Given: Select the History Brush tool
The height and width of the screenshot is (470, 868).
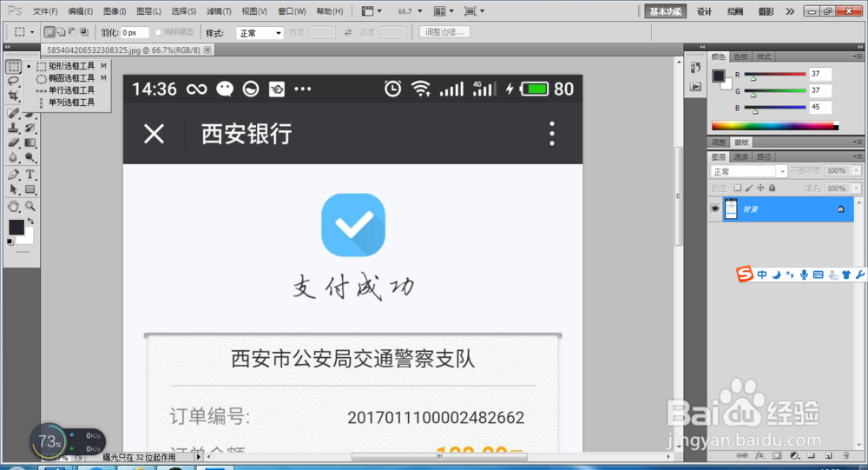Looking at the screenshot, I should click(x=30, y=128).
